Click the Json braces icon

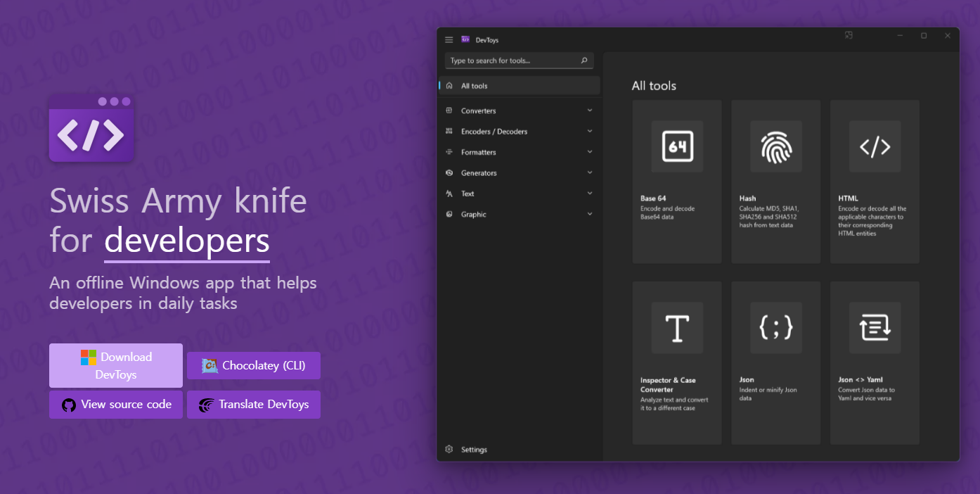pos(776,327)
